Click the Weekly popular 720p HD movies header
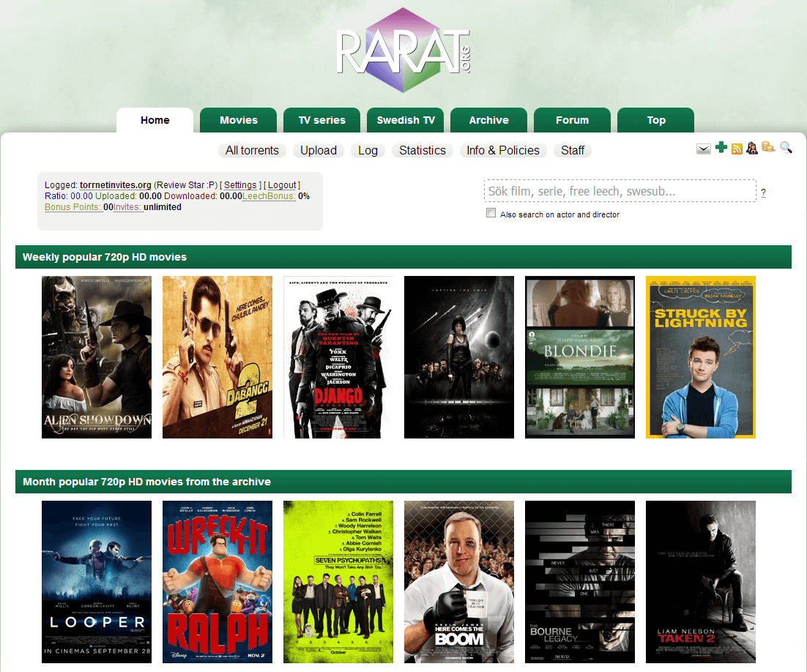807x672 pixels. 403,257
